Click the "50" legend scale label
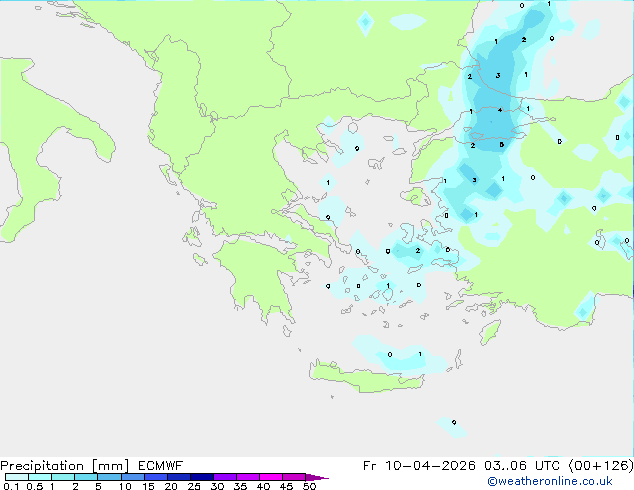This screenshot has height=490, width=634. coord(309,486)
